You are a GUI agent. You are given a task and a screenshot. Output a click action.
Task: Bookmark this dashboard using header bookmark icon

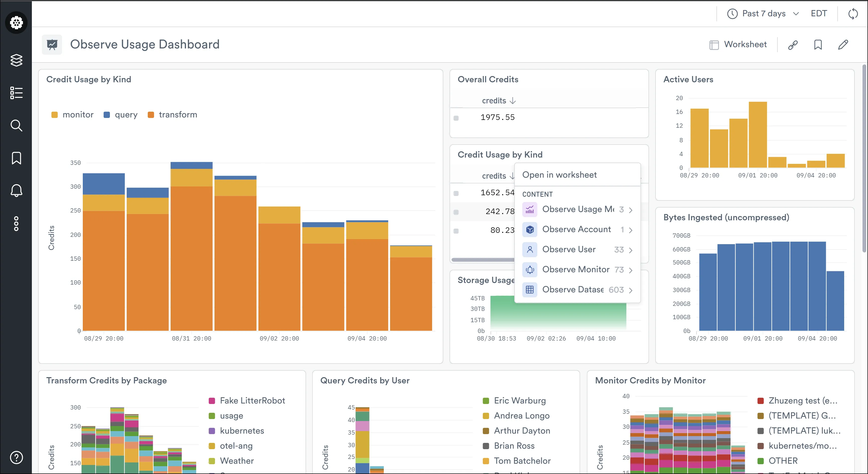[x=818, y=44]
